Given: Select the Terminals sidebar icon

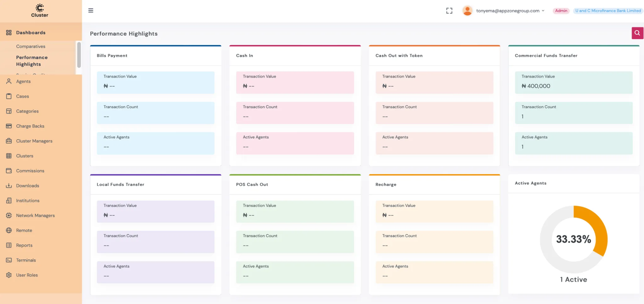Looking at the screenshot, I should coord(8,260).
